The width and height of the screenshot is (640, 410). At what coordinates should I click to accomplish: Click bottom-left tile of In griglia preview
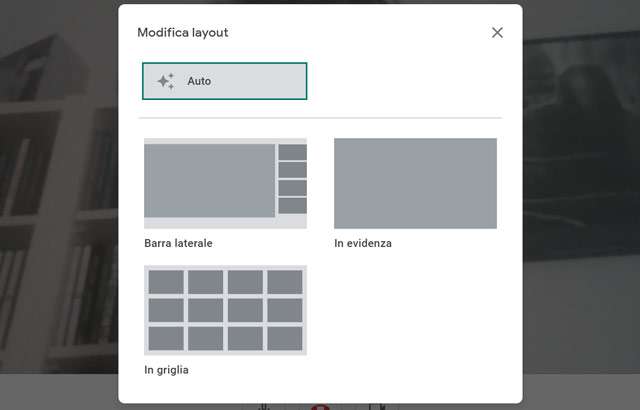166,338
